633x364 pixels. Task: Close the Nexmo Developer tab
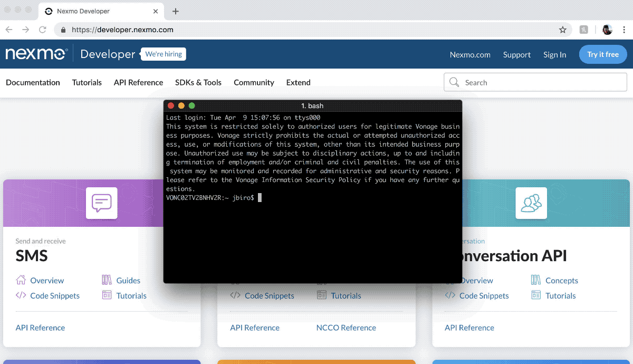point(156,11)
